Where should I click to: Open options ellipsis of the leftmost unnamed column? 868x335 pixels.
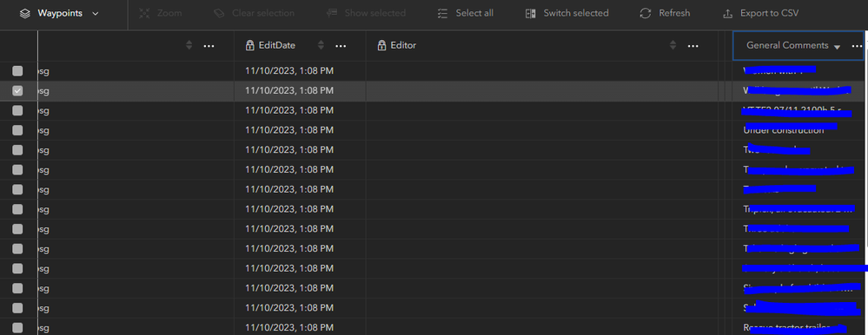pos(209,46)
